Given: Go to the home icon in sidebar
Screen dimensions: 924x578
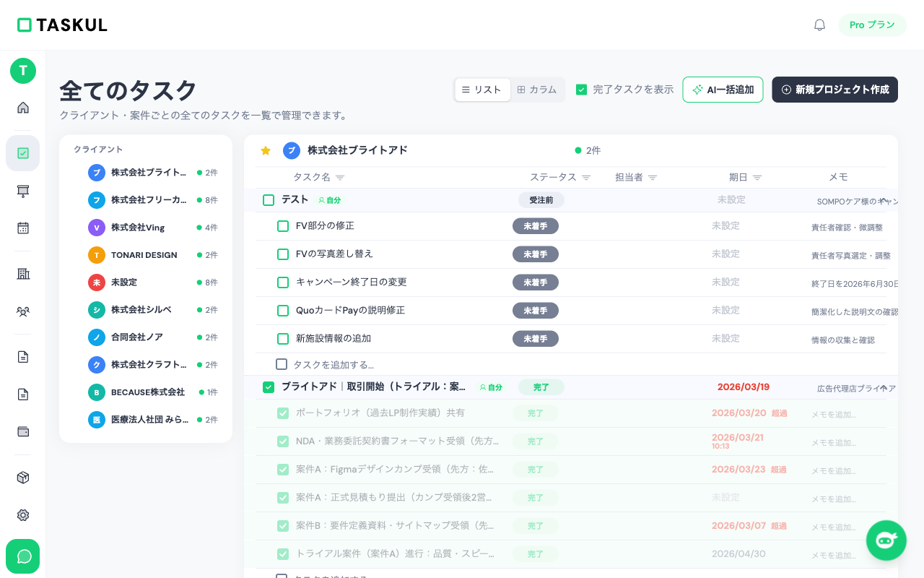Looking at the screenshot, I should click(23, 108).
